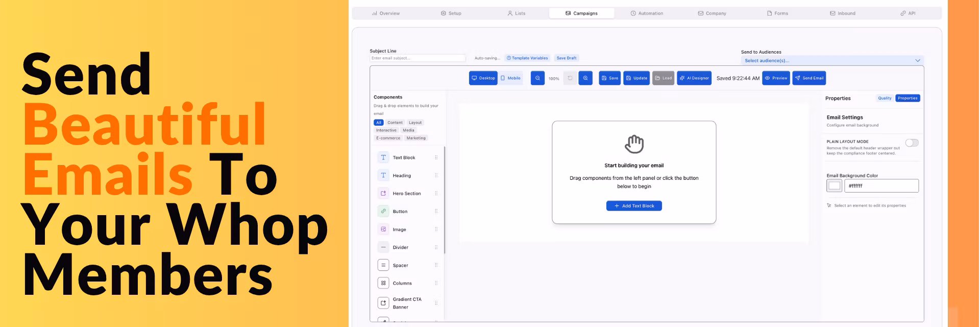Open the Automation tab

[647, 13]
